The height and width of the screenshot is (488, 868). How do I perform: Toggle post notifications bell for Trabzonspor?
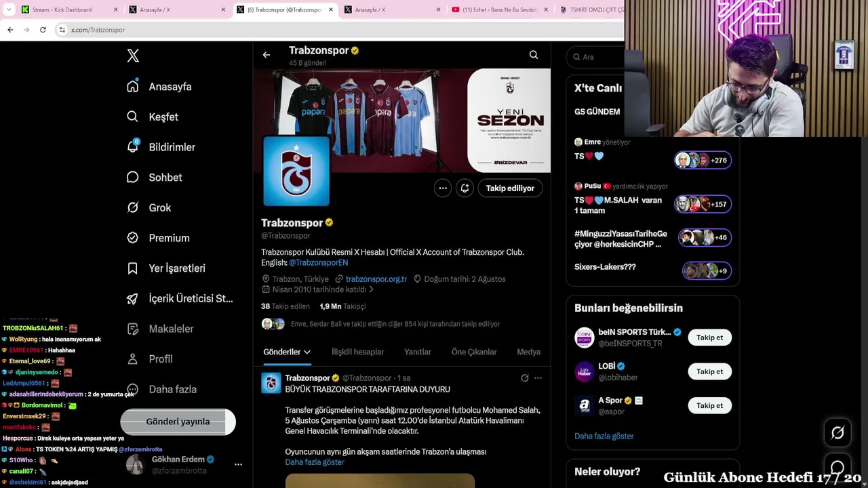[x=465, y=188]
